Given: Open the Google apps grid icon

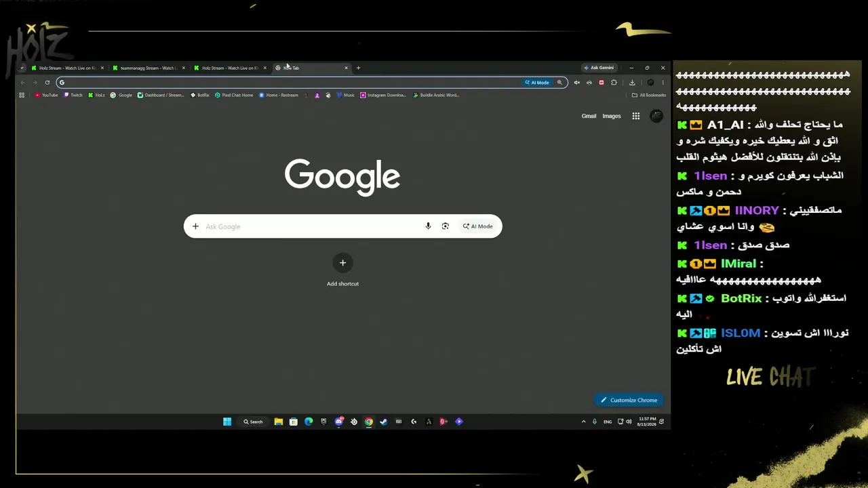Looking at the screenshot, I should tap(635, 116).
